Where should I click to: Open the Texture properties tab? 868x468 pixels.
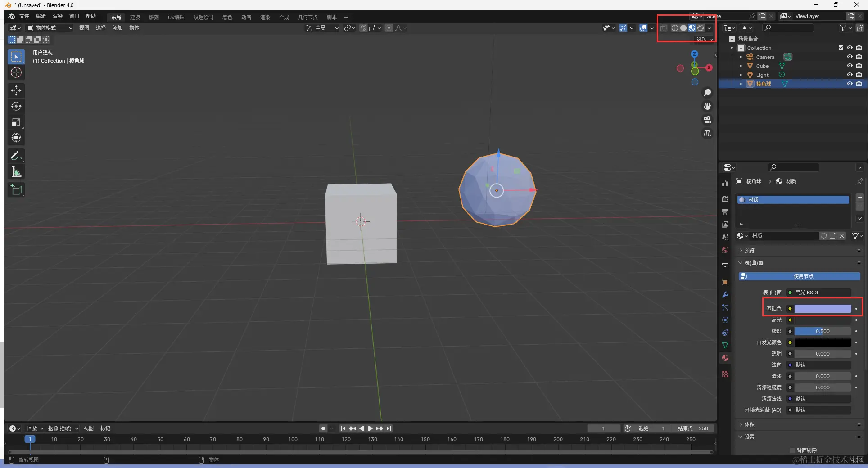coord(725,374)
